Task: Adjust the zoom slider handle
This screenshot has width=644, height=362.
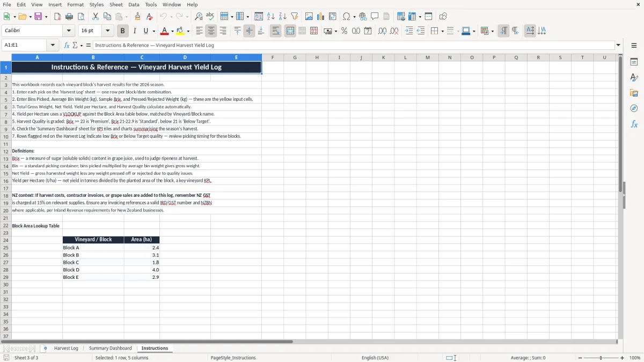Action: coord(601,358)
